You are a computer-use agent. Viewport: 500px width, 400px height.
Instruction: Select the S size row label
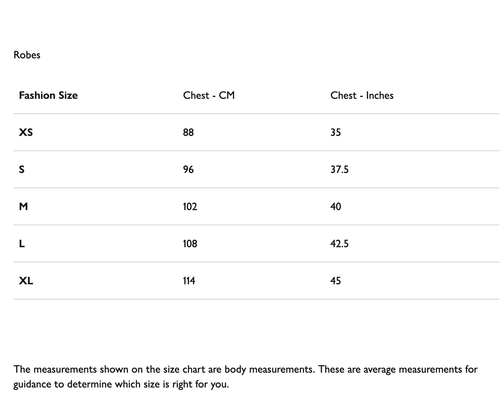click(22, 169)
